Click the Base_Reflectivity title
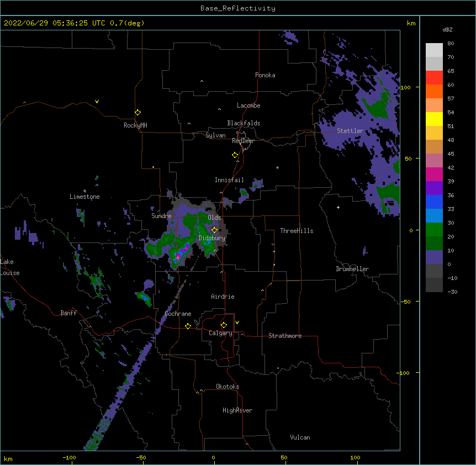This screenshot has width=476, height=465. [x=238, y=8]
